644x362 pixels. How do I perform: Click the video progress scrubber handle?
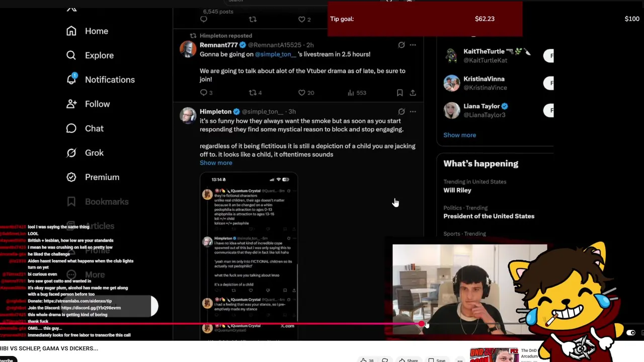point(421,324)
